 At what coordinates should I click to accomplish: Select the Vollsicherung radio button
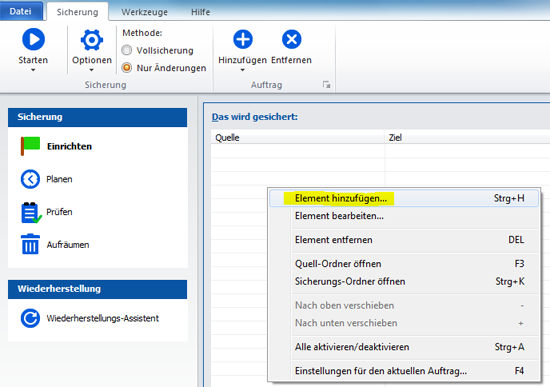point(127,50)
